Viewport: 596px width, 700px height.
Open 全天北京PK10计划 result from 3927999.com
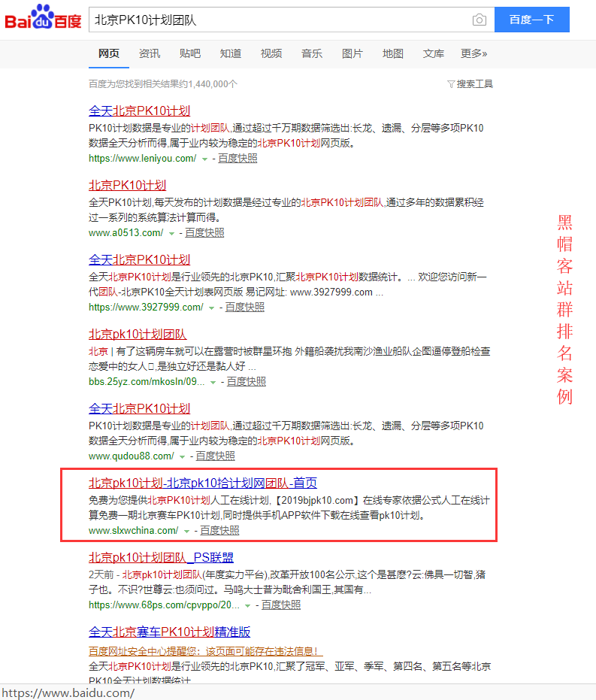click(x=140, y=260)
